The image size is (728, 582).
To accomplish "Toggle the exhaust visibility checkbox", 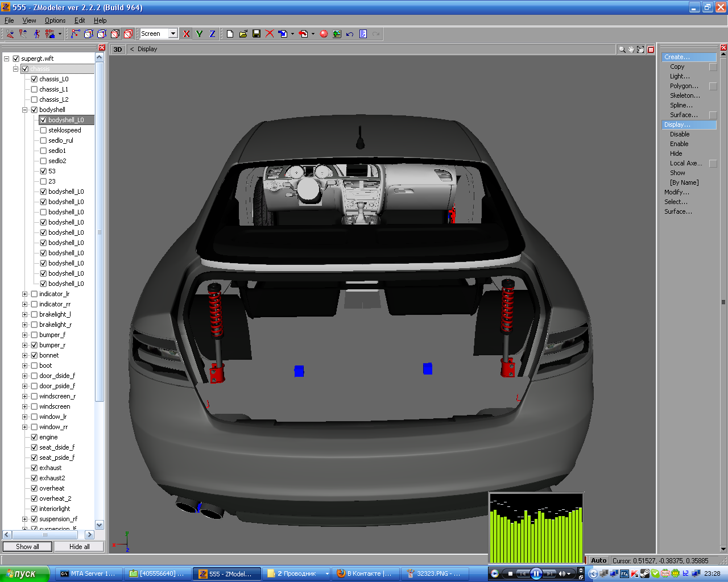I will pos(34,468).
